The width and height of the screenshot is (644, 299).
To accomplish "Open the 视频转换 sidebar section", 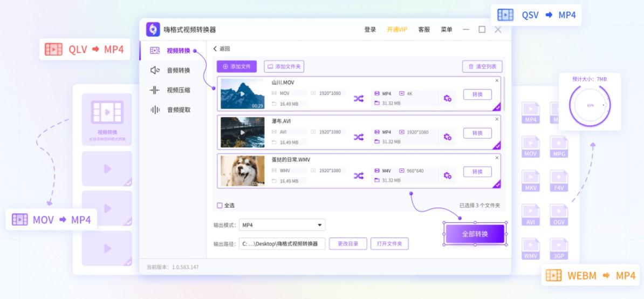I will [x=173, y=51].
